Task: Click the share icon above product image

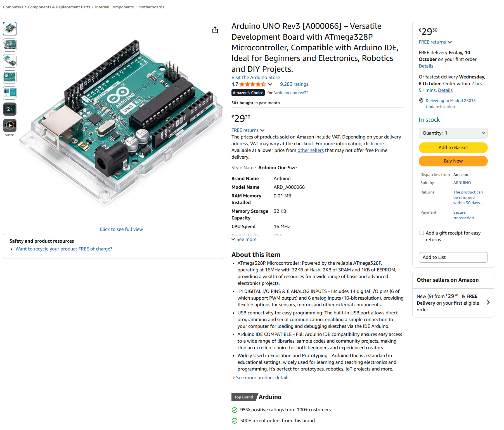Action: [x=215, y=30]
